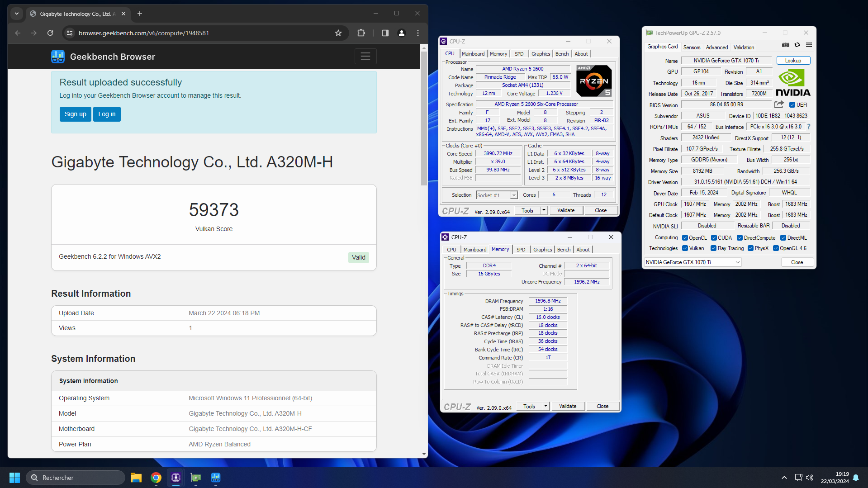This screenshot has height=488, width=868.
Task: Click the Log in button
Action: point(107,114)
